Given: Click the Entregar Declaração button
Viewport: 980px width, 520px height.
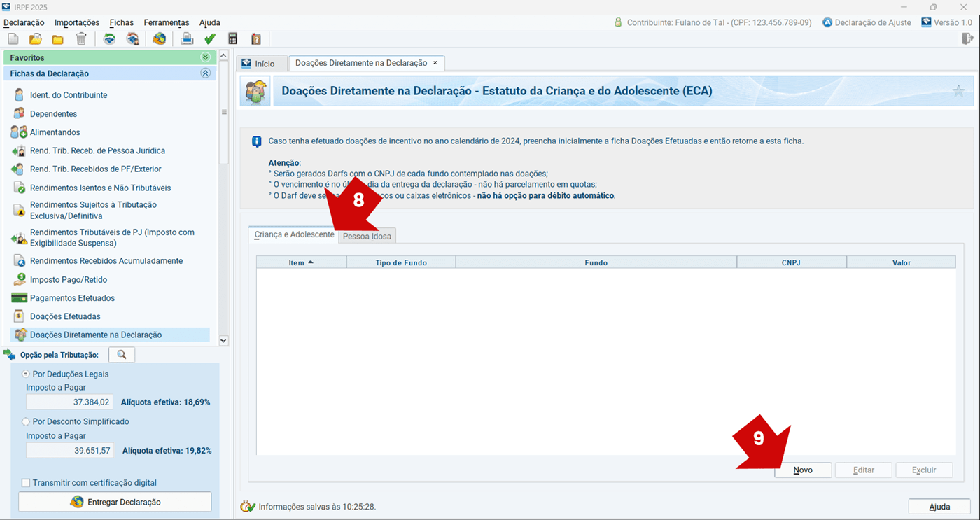Looking at the screenshot, I should pyautogui.click(x=115, y=502).
